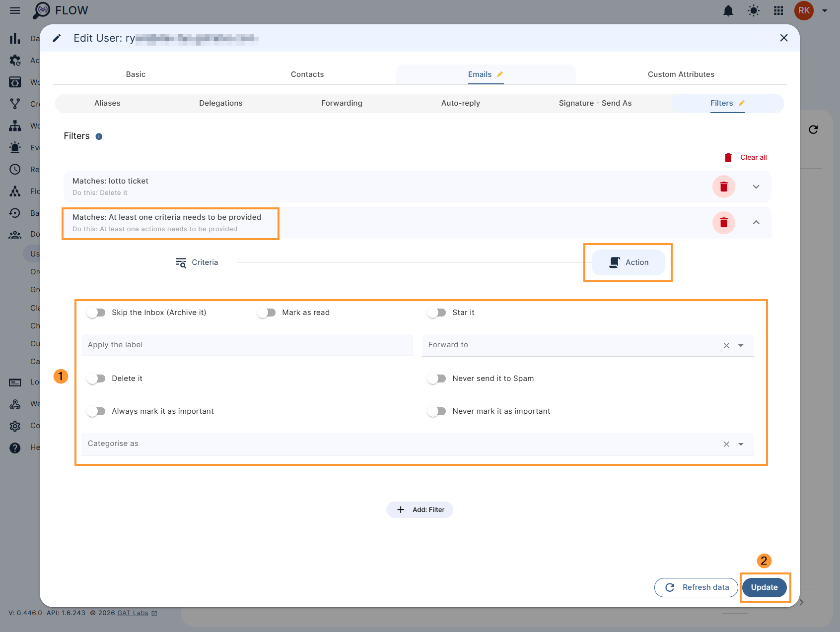Click the alarm light sidebar icon

[15, 147]
